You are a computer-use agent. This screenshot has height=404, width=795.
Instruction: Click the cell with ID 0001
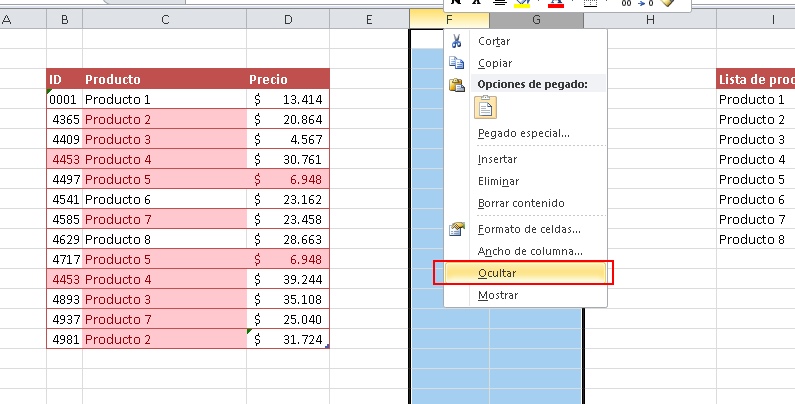(x=64, y=99)
